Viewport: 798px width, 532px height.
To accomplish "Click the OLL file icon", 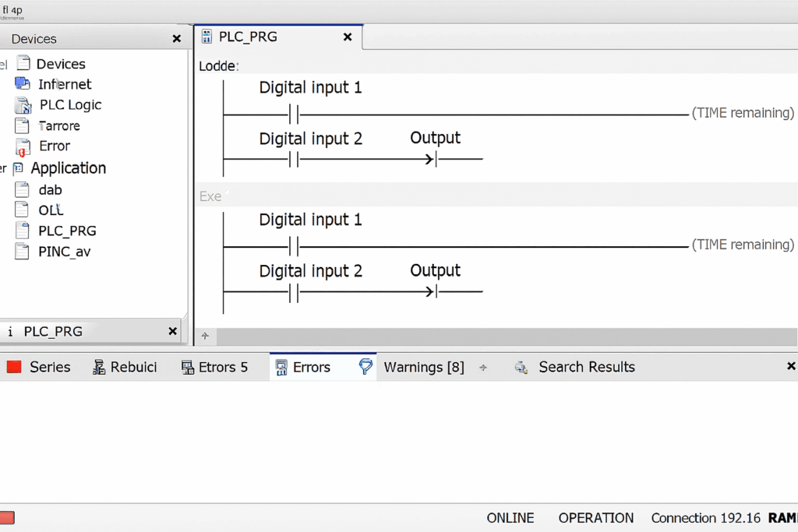I will pos(22,210).
